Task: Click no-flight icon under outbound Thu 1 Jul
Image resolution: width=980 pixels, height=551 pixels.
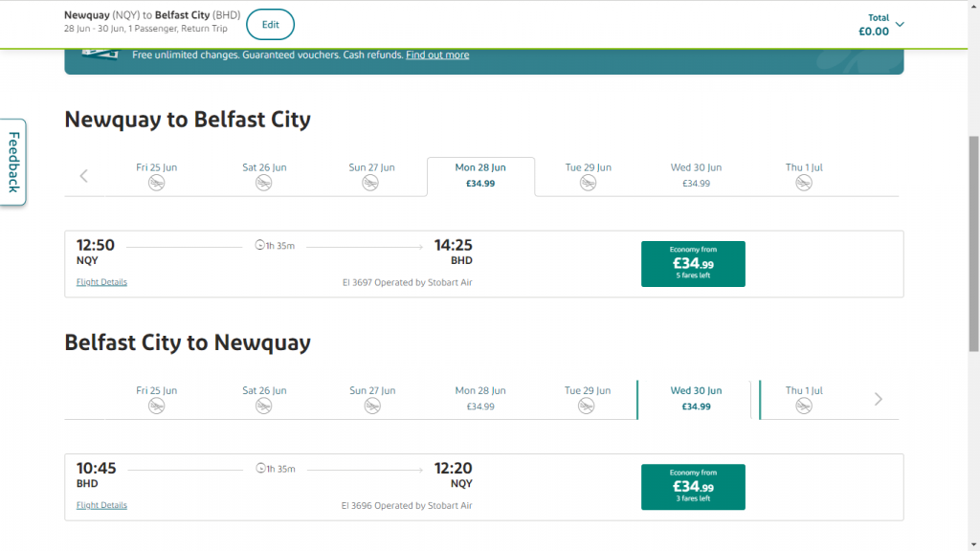Action: (x=804, y=183)
